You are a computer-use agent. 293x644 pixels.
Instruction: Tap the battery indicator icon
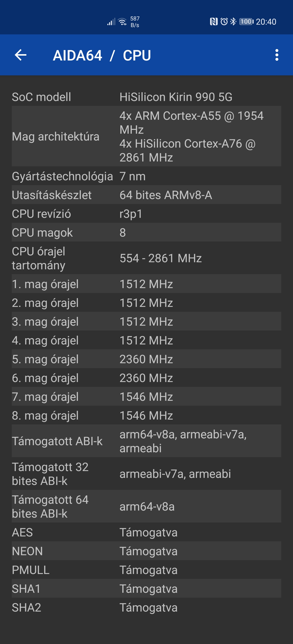pos(246,22)
